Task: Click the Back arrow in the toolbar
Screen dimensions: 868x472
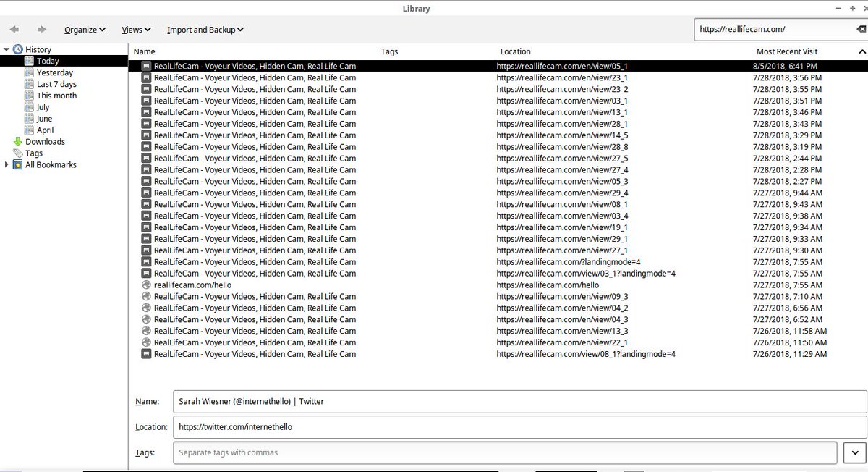Action: pos(14,30)
